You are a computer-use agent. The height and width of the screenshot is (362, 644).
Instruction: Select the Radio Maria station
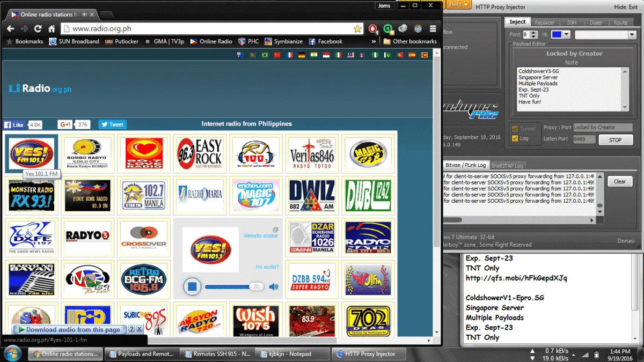point(200,196)
